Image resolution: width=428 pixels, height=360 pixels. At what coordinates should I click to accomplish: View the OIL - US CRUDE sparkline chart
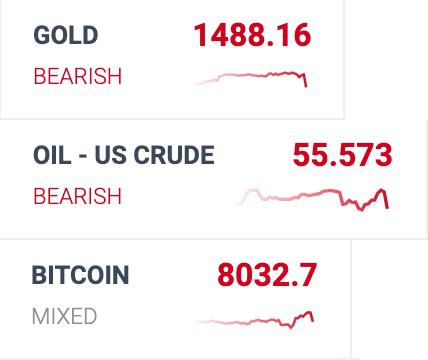pos(312,199)
